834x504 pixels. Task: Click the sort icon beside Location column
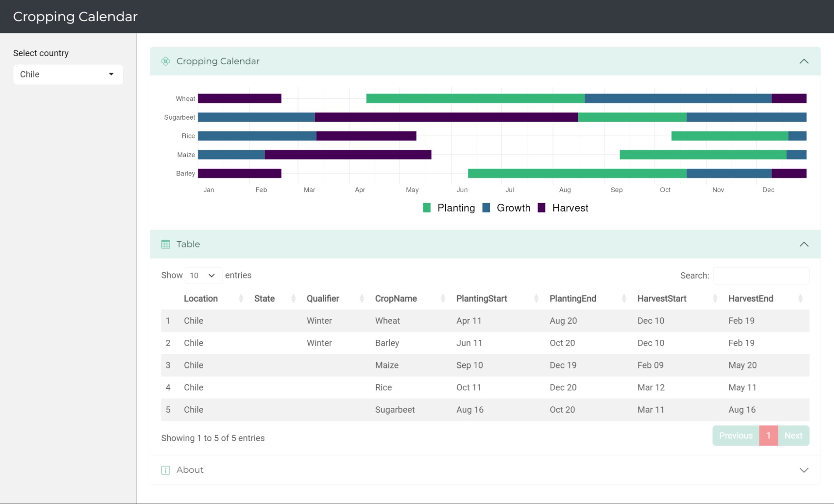[x=241, y=298]
